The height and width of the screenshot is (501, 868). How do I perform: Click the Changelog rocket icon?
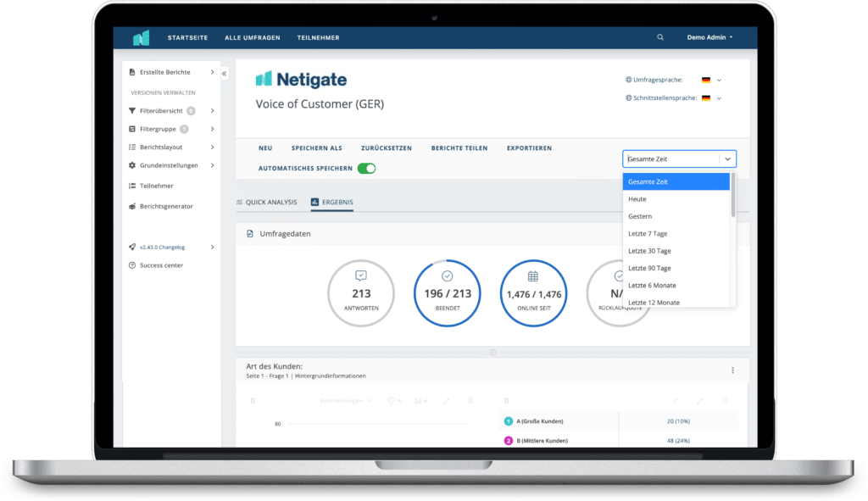pyautogui.click(x=131, y=247)
